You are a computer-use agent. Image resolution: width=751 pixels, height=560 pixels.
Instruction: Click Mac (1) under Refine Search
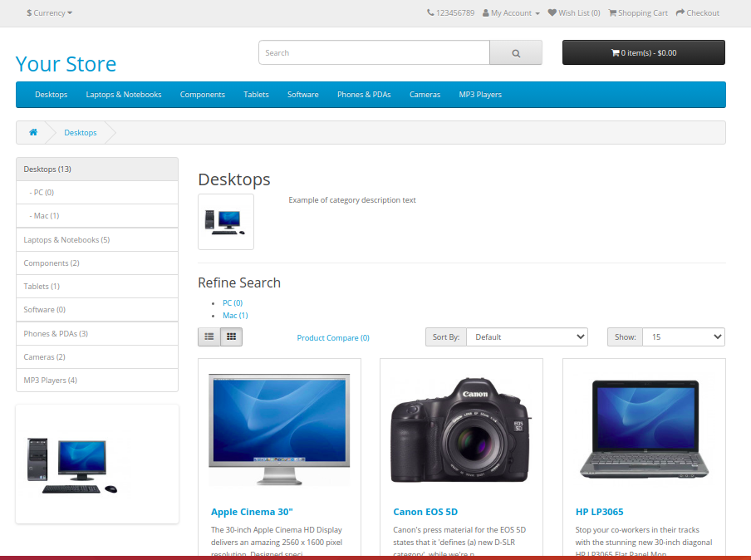[x=235, y=315]
